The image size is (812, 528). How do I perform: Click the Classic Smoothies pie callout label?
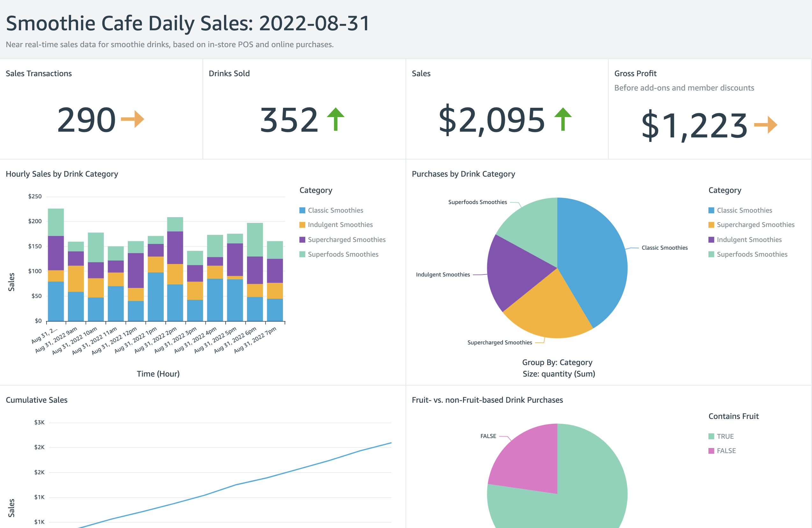(665, 248)
